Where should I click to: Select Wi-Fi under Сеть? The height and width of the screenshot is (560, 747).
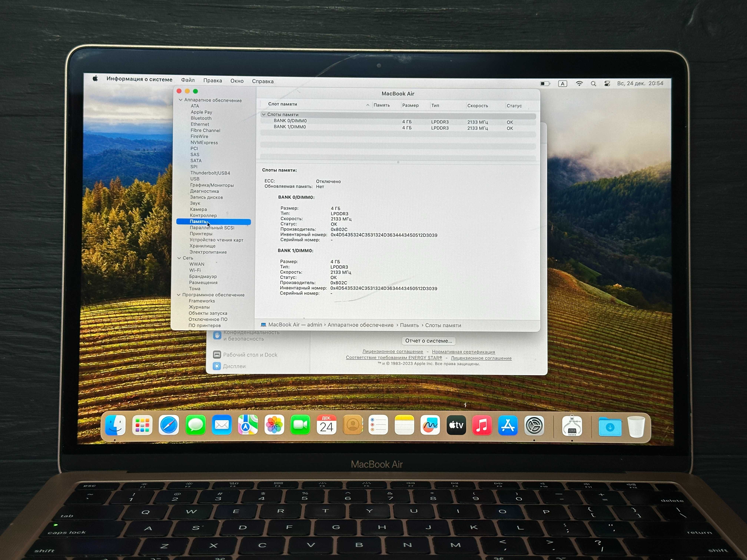click(x=195, y=270)
